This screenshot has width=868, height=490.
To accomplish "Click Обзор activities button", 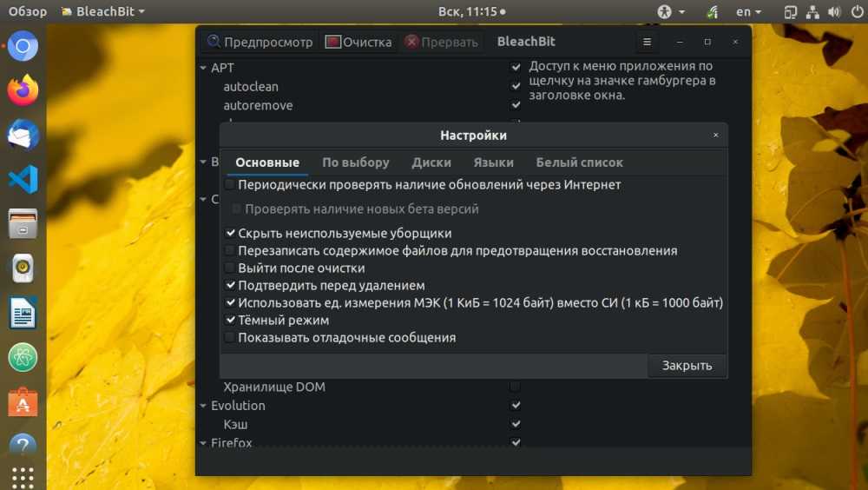I will click(28, 11).
